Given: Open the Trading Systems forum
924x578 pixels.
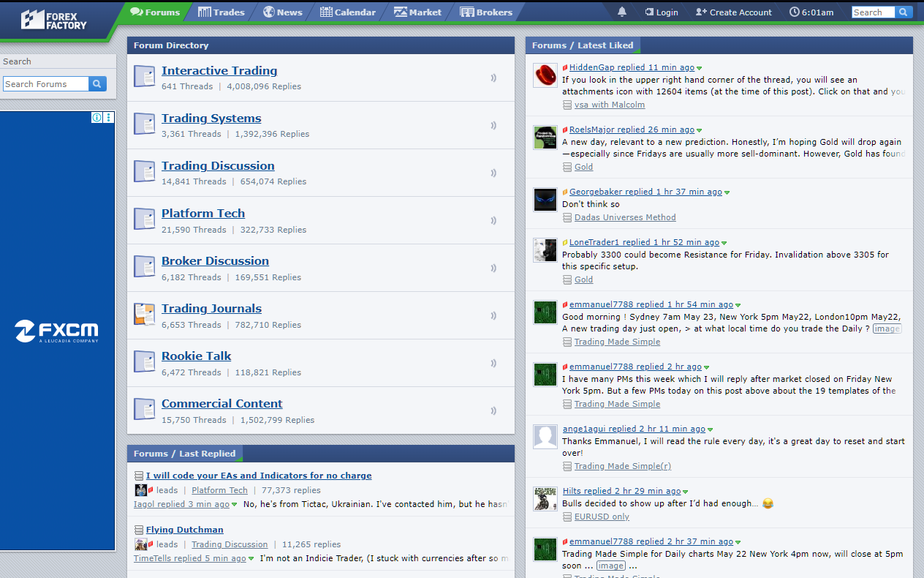Looking at the screenshot, I should click(211, 119).
